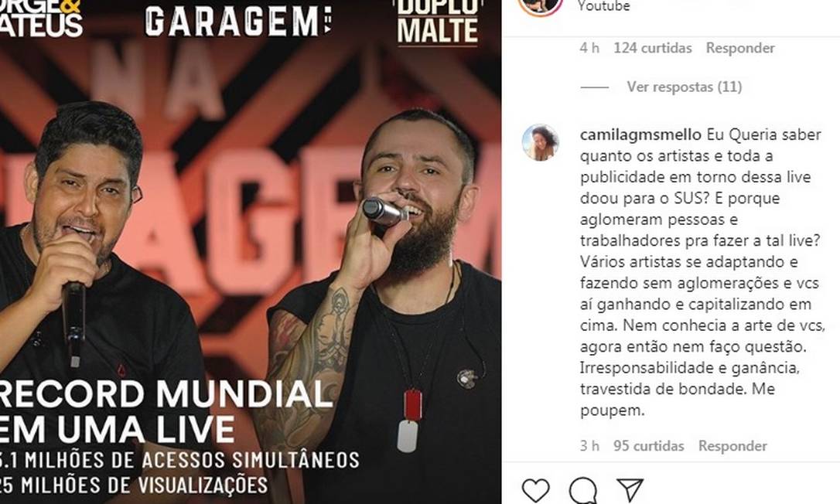The width and height of the screenshot is (840, 504).
Task: Click the share paper plane icon
Action: 630,489
